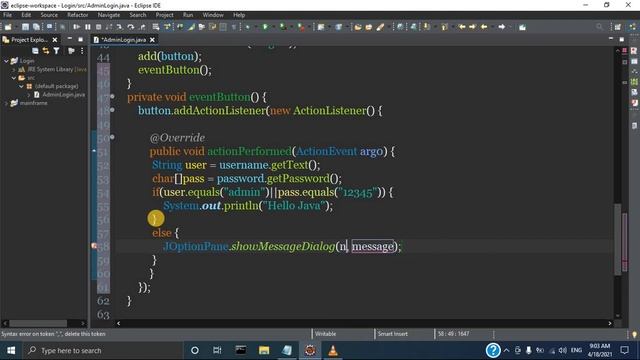Click the debug Resume toolbar icon

76,27
